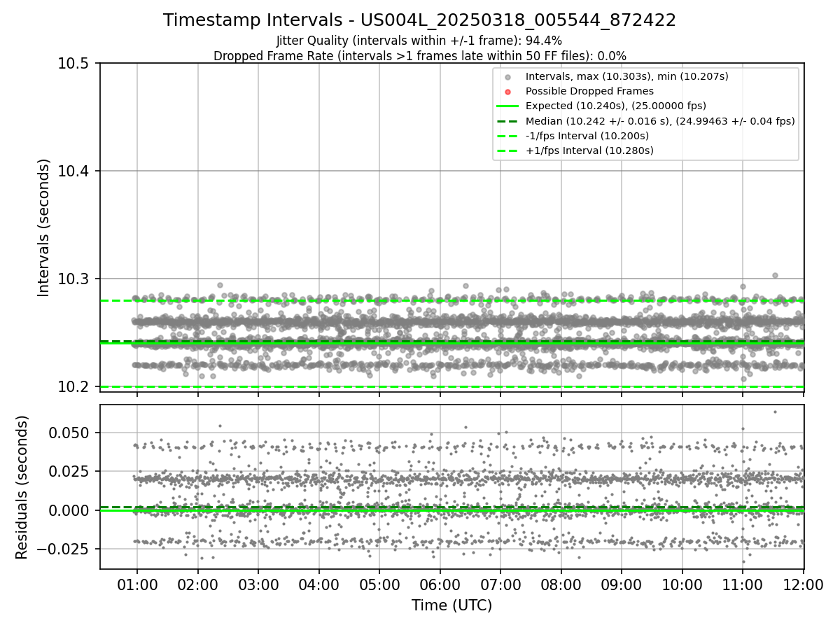Click legend entry '+1/fps Interval (10.280s)'
Screen dimensions: 840x630
[x=589, y=150]
